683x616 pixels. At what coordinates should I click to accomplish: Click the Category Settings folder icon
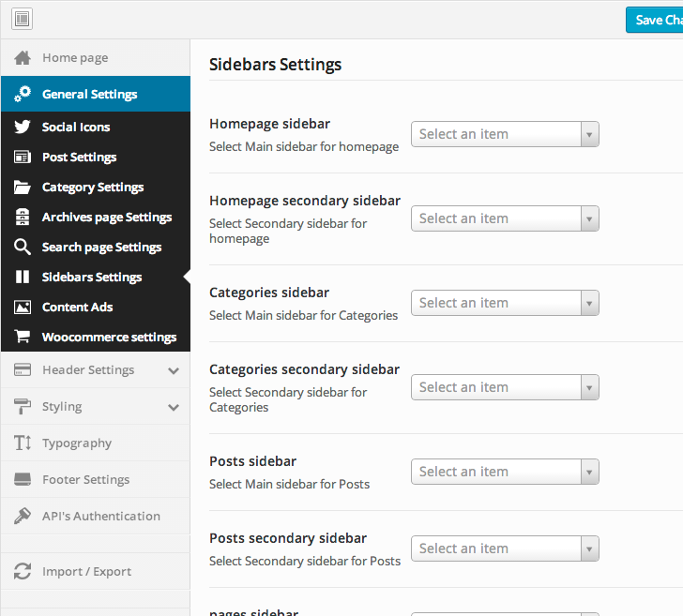tap(23, 188)
